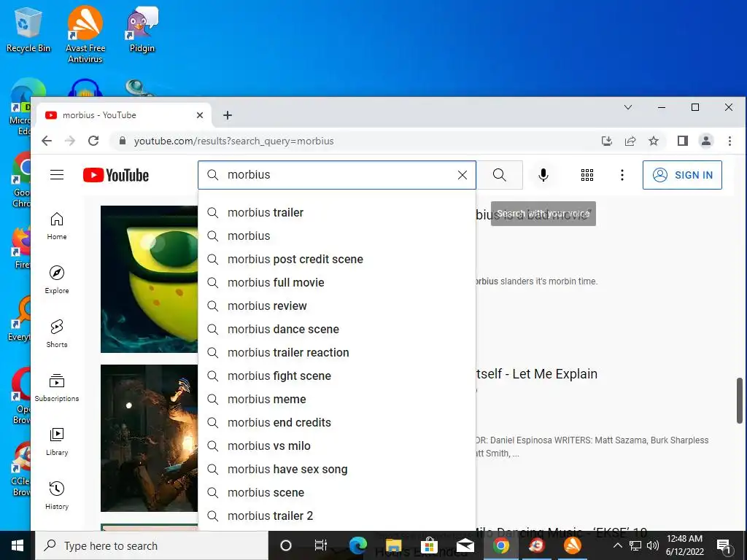Image resolution: width=747 pixels, height=560 pixels.
Task: Open the YouTube hamburger guide menu
Action: click(57, 175)
